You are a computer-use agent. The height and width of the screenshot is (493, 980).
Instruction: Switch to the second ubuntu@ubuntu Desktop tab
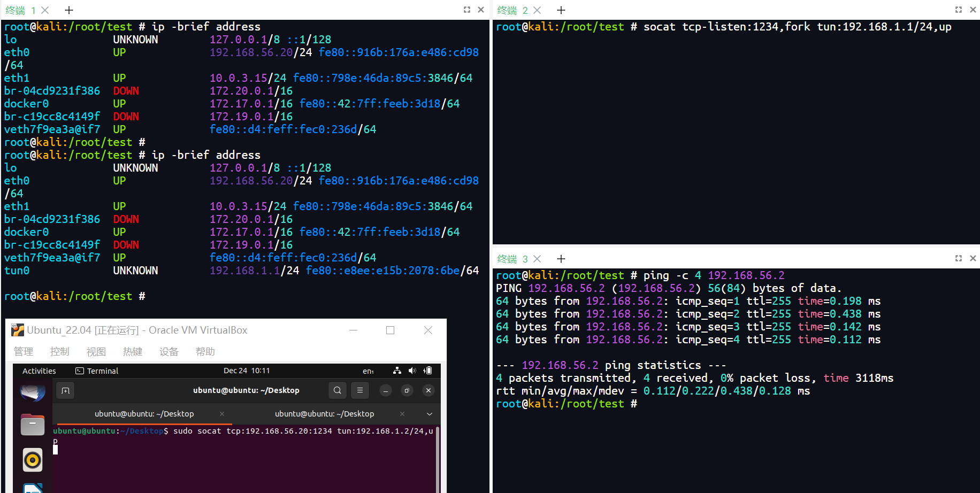coord(324,414)
